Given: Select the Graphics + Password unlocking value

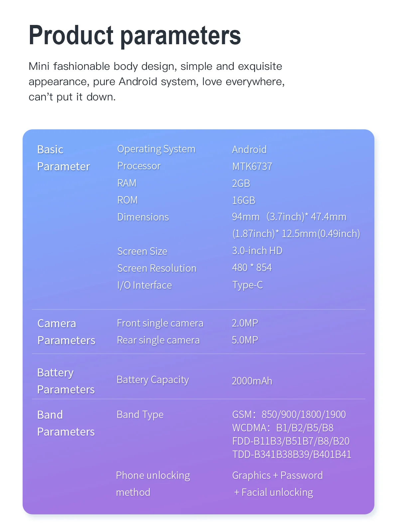Looking at the screenshot, I should (x=277, y=475).
